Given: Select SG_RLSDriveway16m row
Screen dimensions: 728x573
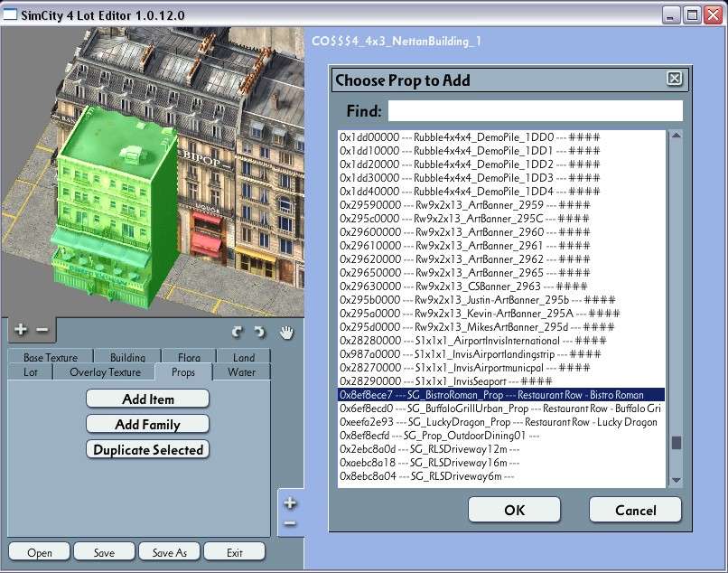Looking at the screenshot, I should 501,463.
